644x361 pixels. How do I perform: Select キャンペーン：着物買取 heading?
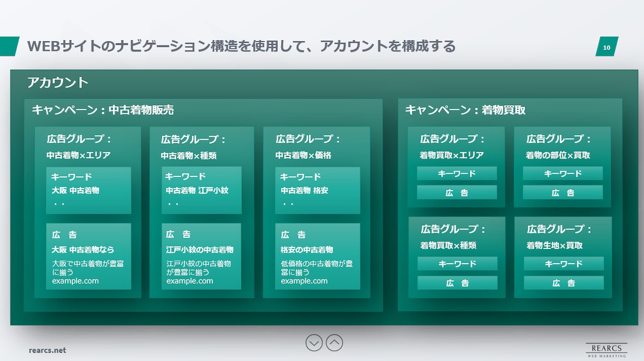465,110
